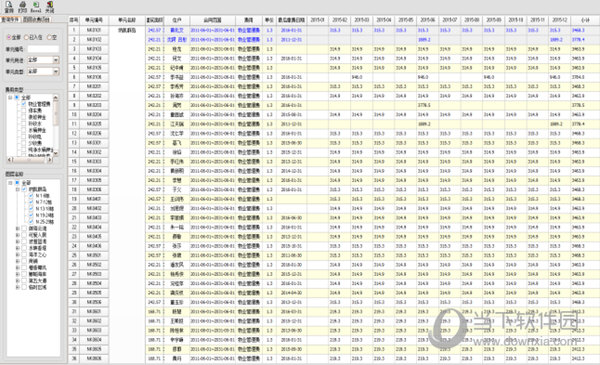The height and width of the screenshot is (365, 600).
Task: Click the 单元名称 column header
Action: 127,20
